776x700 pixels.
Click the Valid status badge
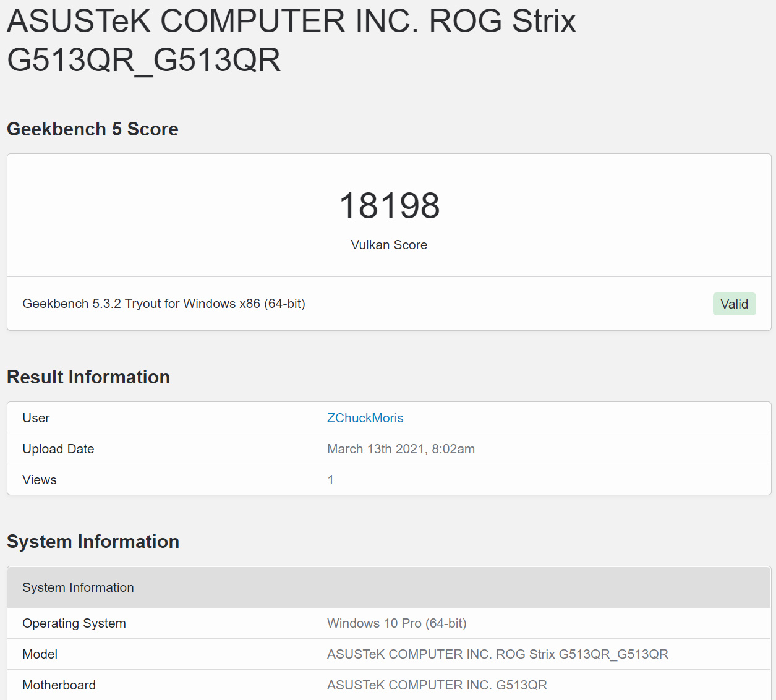point(734,304)
